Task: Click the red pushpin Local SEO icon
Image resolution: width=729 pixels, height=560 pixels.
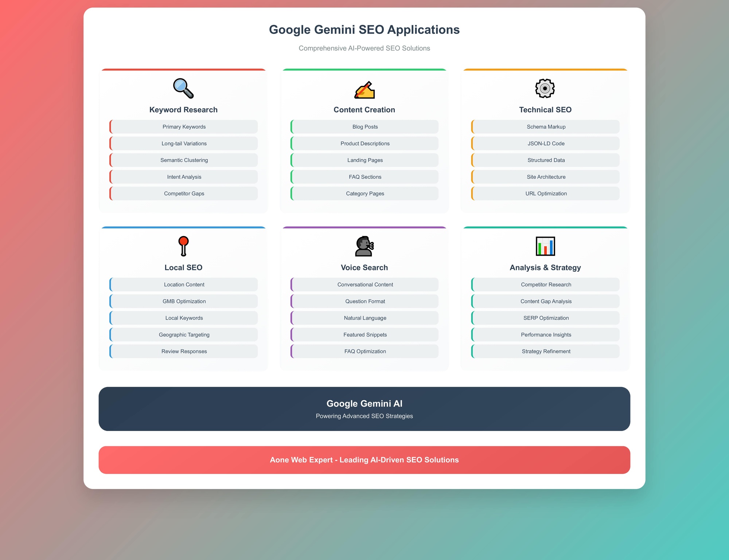Action: click(183, 246)
